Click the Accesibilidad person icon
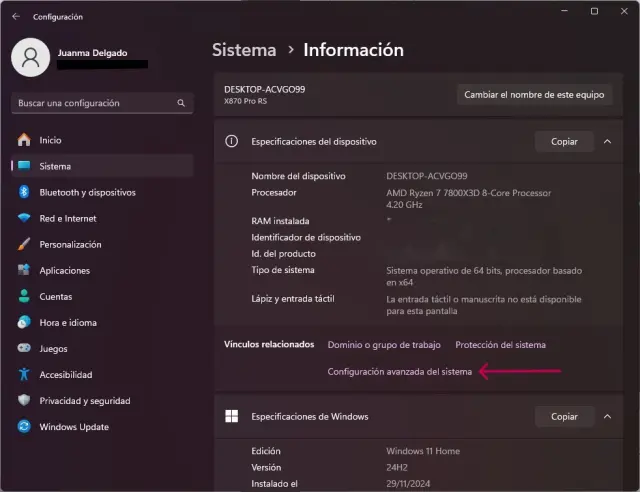640x492 pixels. point(24,375)
